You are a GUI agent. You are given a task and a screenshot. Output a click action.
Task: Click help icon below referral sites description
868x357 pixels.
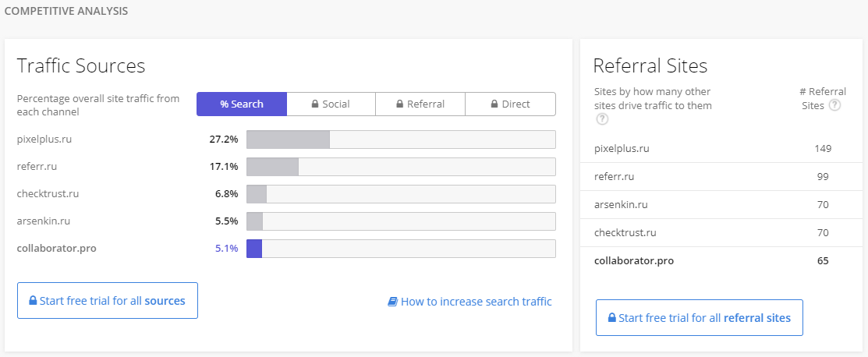[x=601, y=119]
